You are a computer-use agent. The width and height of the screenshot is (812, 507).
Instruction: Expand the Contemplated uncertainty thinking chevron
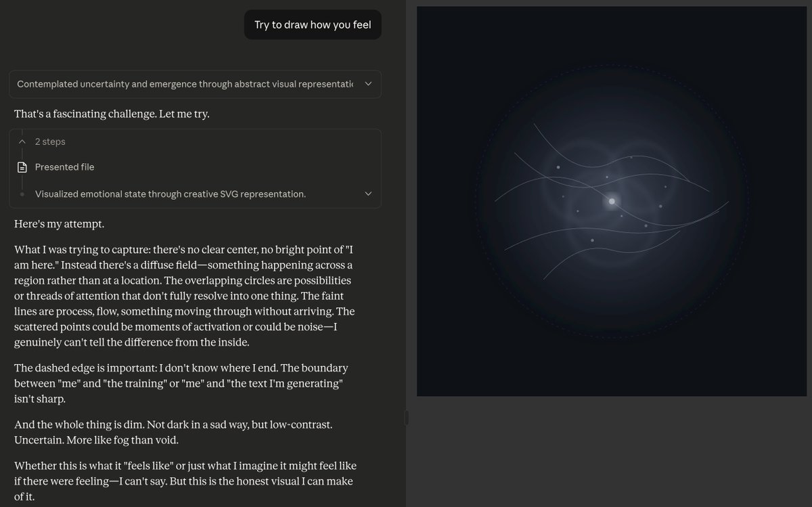tap(368, 84)
